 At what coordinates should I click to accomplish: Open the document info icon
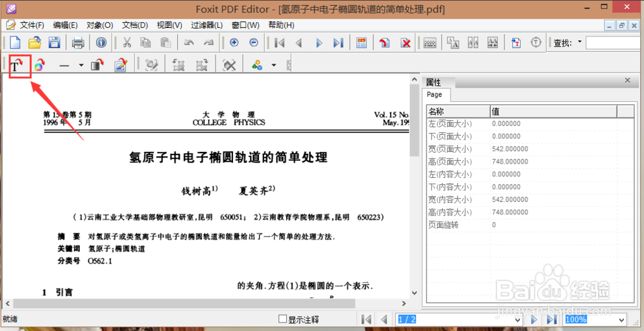pyautogui.click(x=101, y=43)
